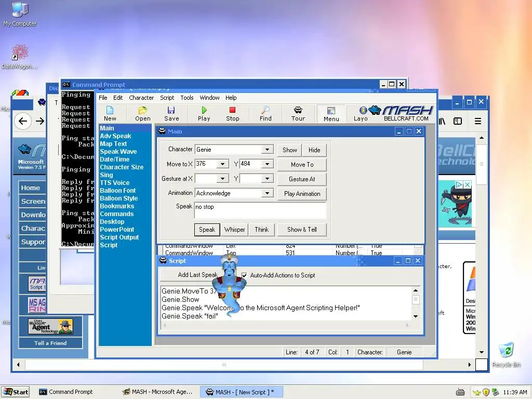The width and height of the screenshot is (532, 399).
Task: Click My Computer desktop icon
Action: pos(20,14)
